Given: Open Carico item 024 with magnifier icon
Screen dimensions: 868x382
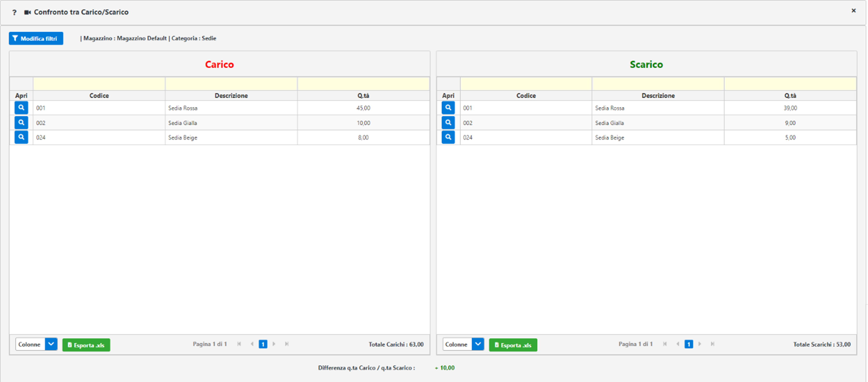Looking at the screenshot, I should (x=21, y=137).
